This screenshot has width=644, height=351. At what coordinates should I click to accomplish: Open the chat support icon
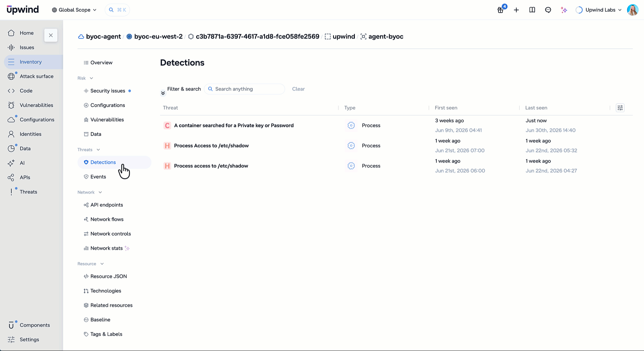pos(548,10)
